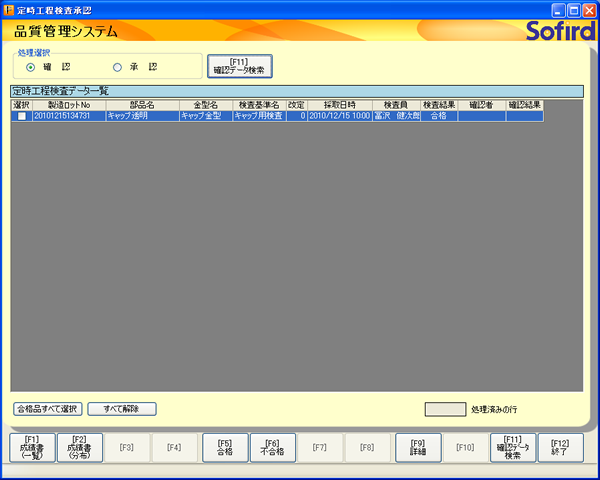Sort by the 採取日時 column header

tap(339, 105)
